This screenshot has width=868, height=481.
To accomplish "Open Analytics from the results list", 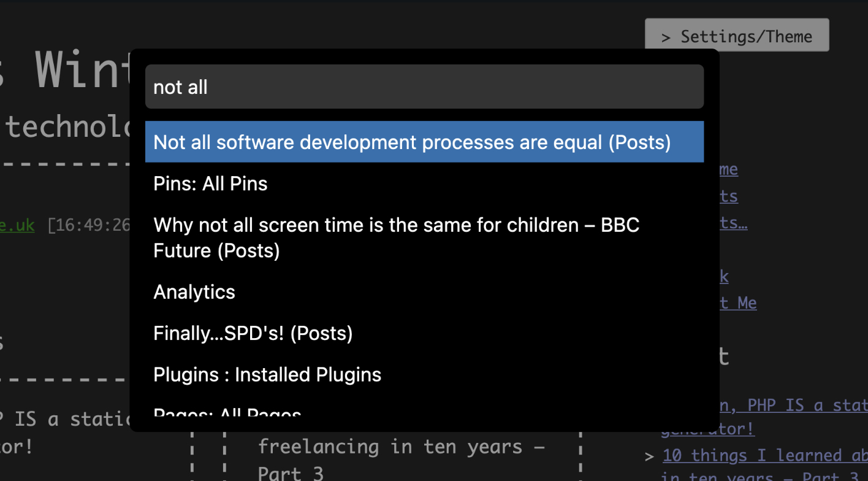I will coord(194,292).
